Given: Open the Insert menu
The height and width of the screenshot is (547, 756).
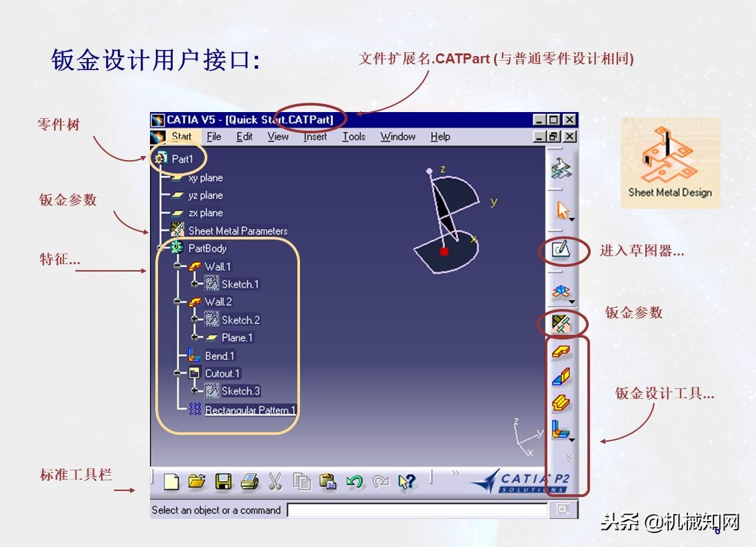Looking at the screenshot, I should coord(314,136).
